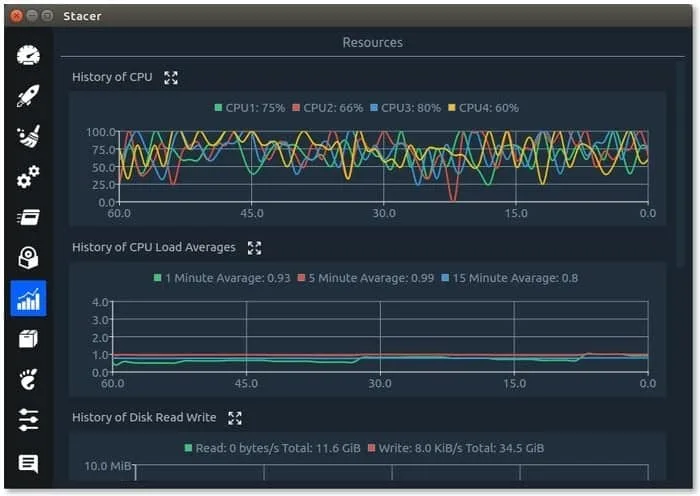The image size is (700, 496).
Task: Click 'History of CPU Load Averages' title
Action: [x=154, y=247]
